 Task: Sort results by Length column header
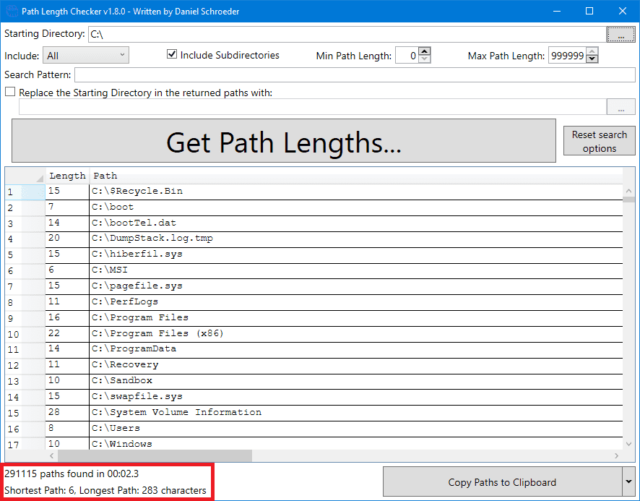tap(67, 176)
